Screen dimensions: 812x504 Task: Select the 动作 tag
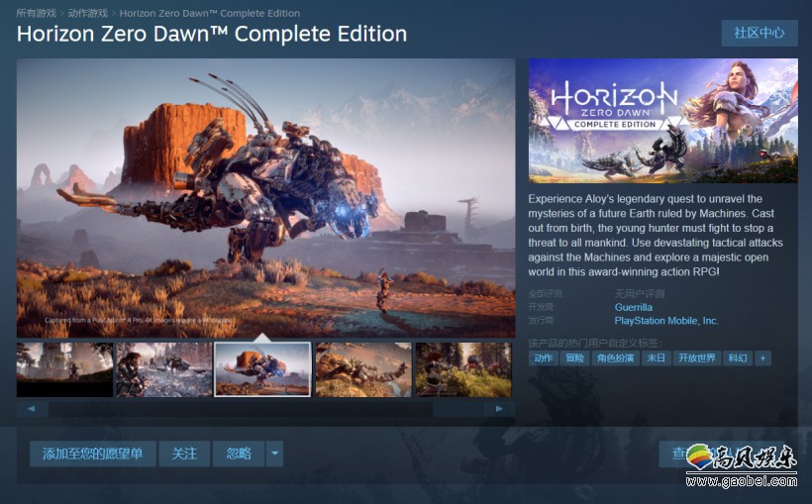544,357
